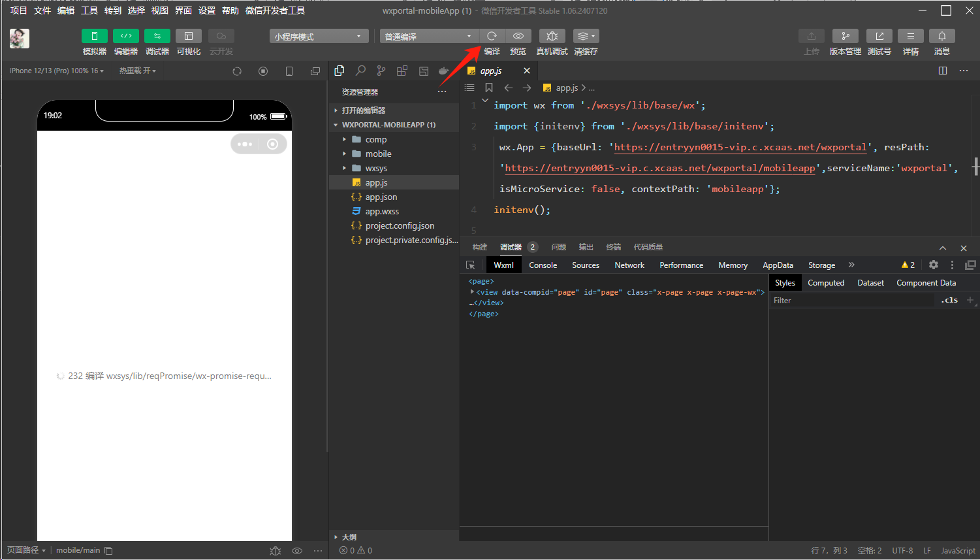The height and width of the screenshot is (560, 980).
Task: Open the 微信开发者工具 menu
Action: (275, 10)
